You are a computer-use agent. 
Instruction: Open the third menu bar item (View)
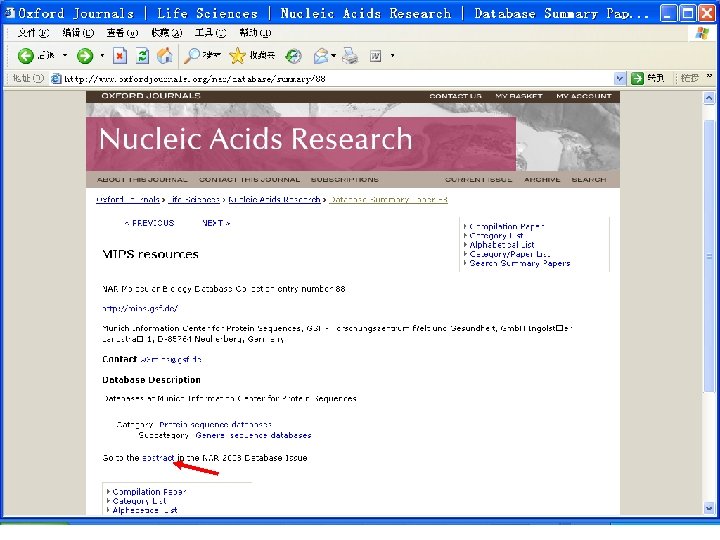122,33
